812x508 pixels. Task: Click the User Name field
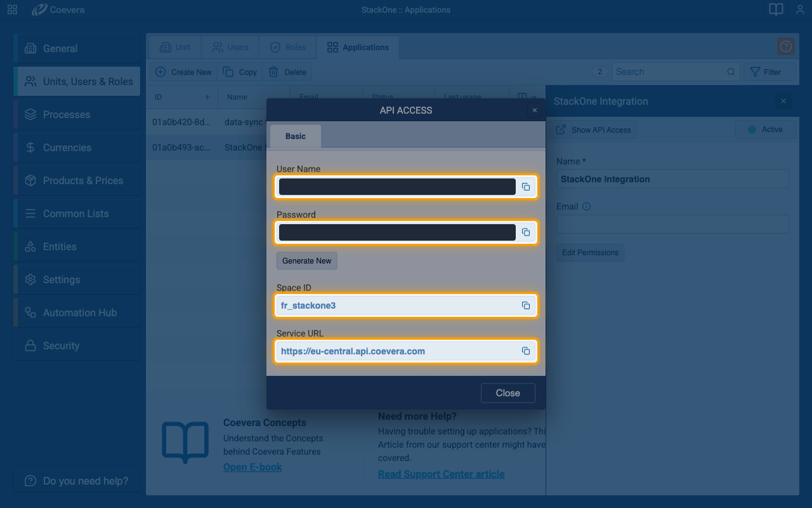click(x=406, y=187)
